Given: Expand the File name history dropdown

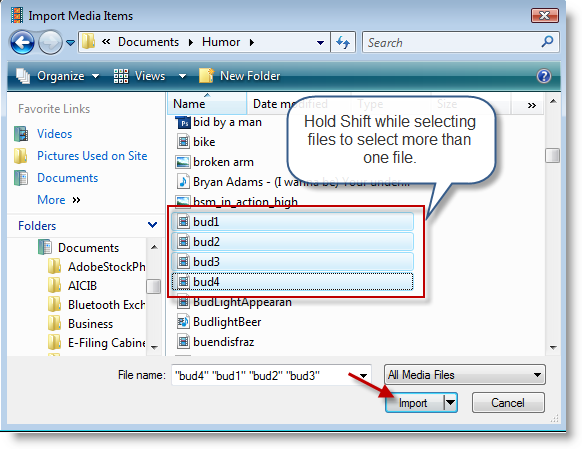Looking at the screenshot, I should 363,376.
